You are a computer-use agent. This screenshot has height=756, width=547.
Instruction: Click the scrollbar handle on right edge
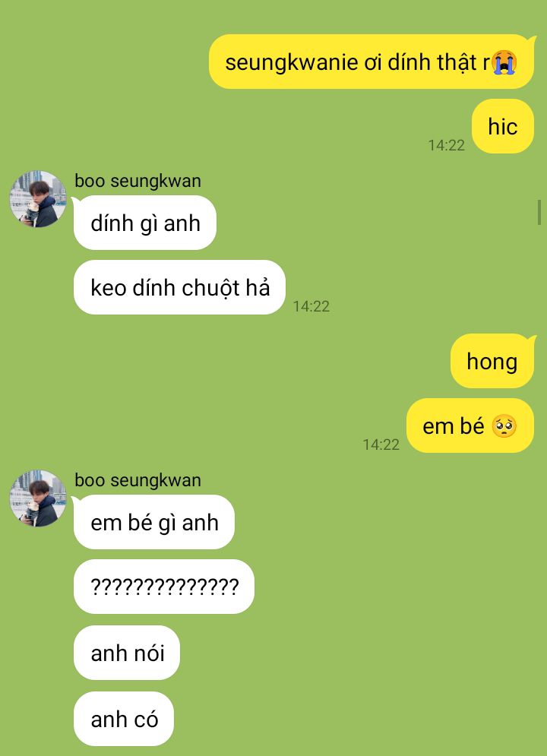pyautogui.click(x=539, y=212)
